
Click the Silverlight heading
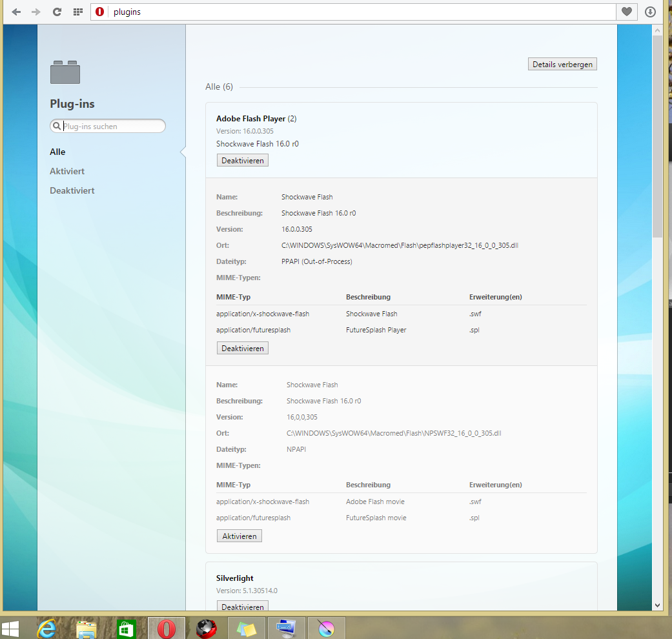235,578
